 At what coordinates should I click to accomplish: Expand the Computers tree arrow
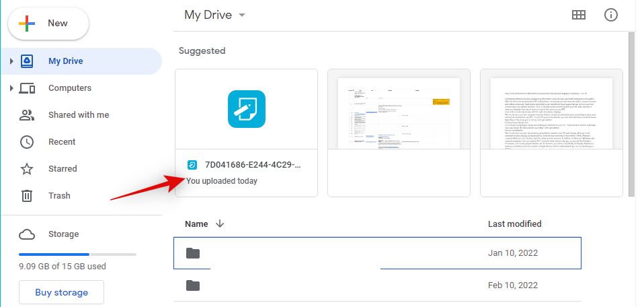click(x=11, y=88)
